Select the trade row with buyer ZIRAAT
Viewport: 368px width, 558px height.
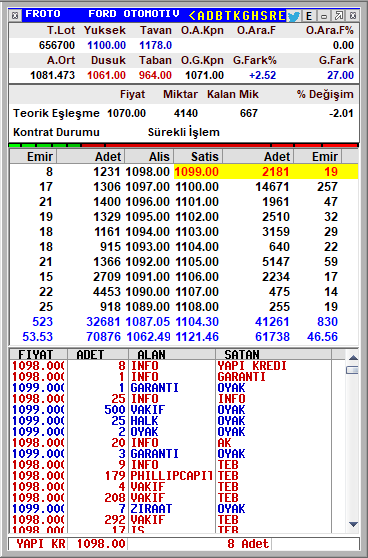tap(171, 509)
